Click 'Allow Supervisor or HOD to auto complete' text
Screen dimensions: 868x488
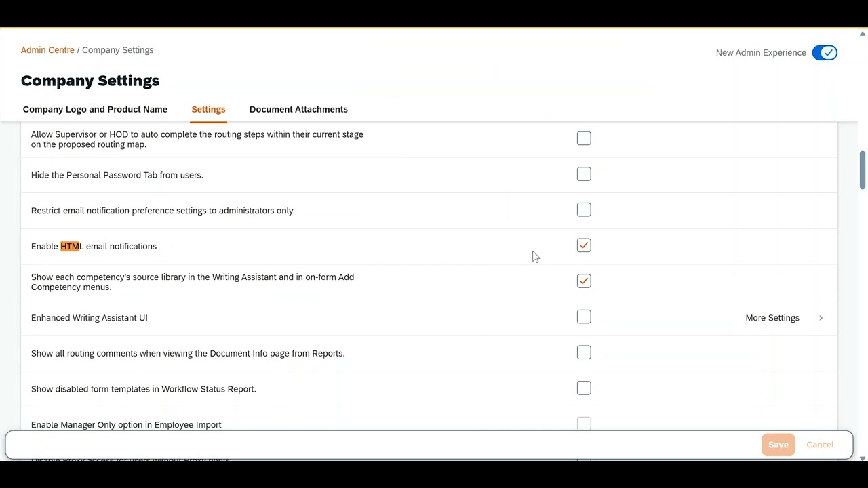click(197, 140)
